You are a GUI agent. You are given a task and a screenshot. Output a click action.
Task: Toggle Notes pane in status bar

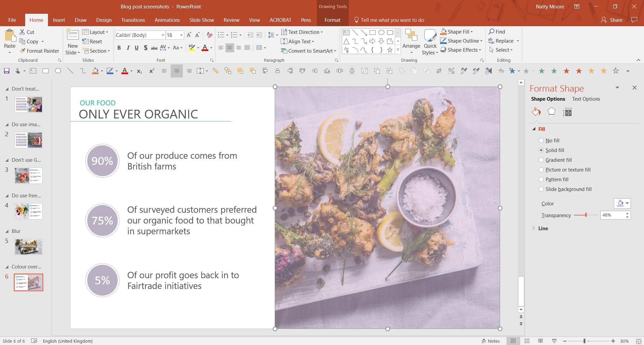[x=490, y=341]
